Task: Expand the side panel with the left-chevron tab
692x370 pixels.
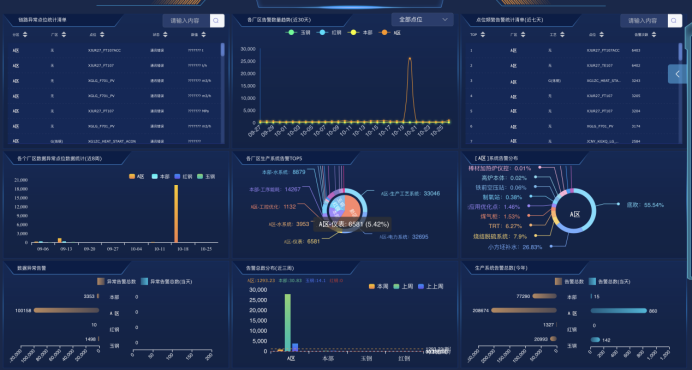Action: [x=677, y=74]
